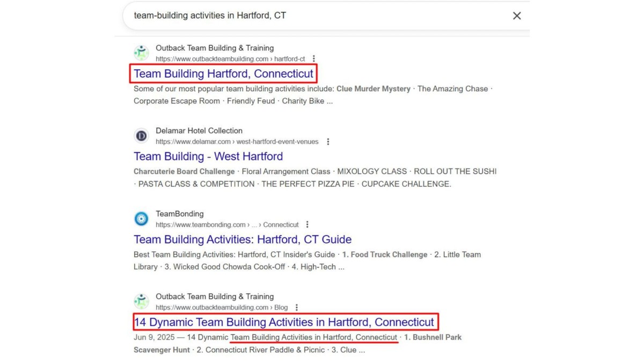Click the Outback favicon beside the hartford-ct URL

[x=141, y=53]
